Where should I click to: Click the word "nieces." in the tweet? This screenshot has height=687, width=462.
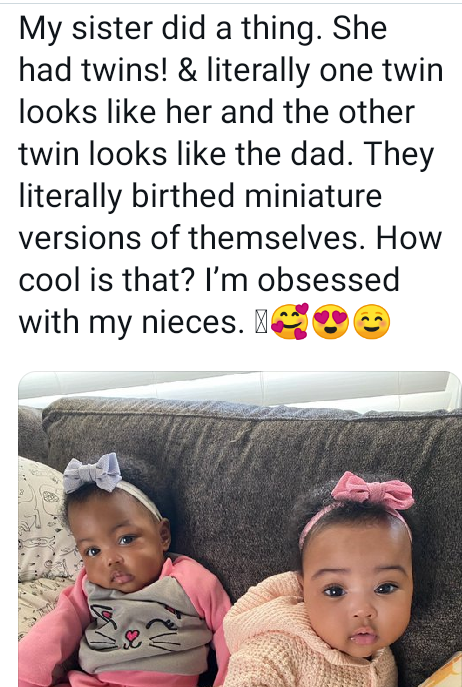192,322
